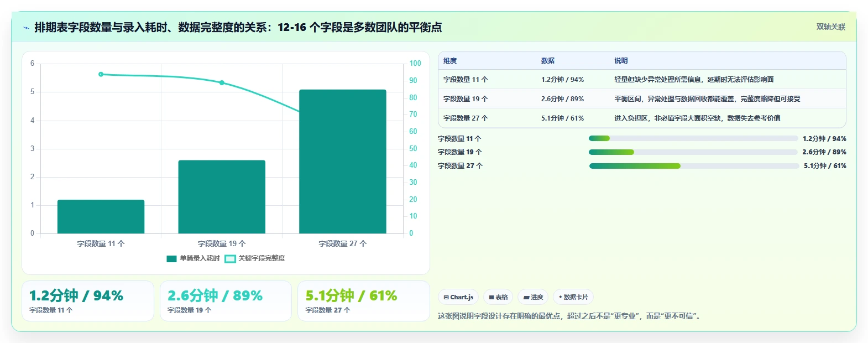Viewport: 868px width, 343px height.
Task: Click the 字段数量 19 个 progress bar
Action: 693,152
